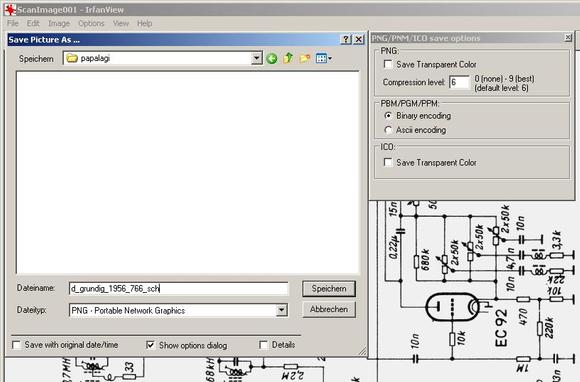This screenshot has width=580, height=382.
Task: Enable PNG Save Transparent Color
Action: coord(388,64)
